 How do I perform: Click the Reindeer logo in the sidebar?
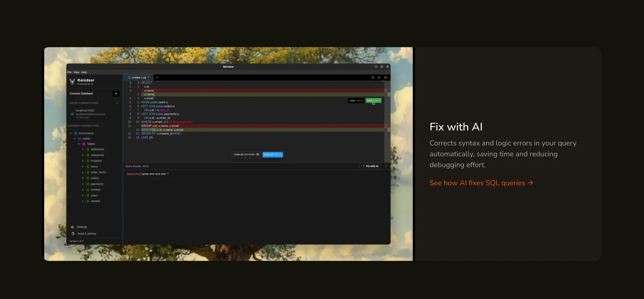pyautogui.click(x=72, y=82)
